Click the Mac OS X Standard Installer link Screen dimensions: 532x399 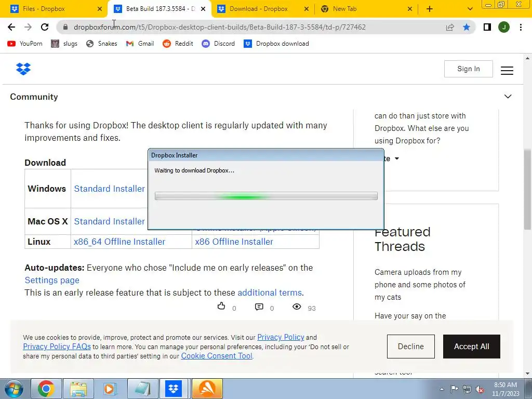[x=109, y=221]
